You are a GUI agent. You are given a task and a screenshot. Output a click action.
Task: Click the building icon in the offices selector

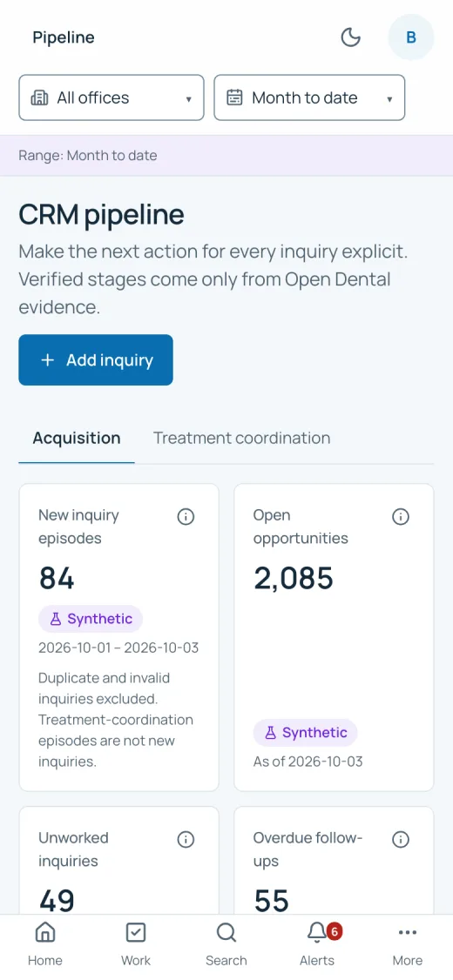coord(39,97)
